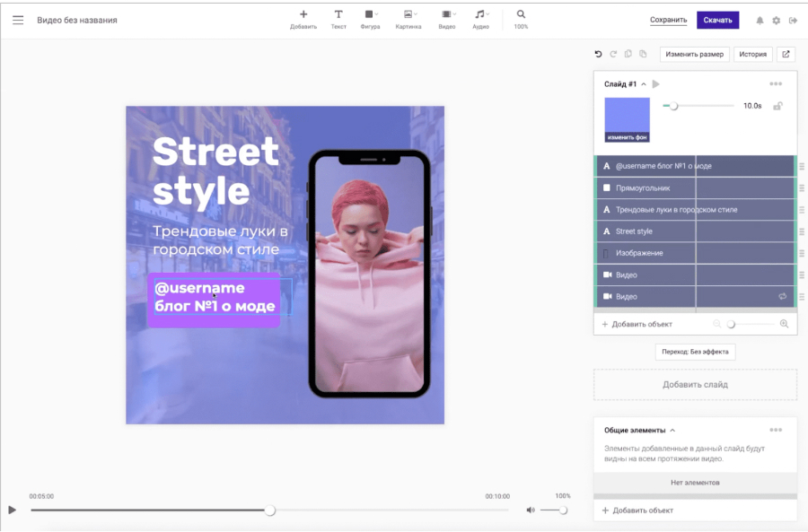Select the @username блог №1 о моде layer
Viewport: 808px width, 532px height.
(x=695, y=166)
